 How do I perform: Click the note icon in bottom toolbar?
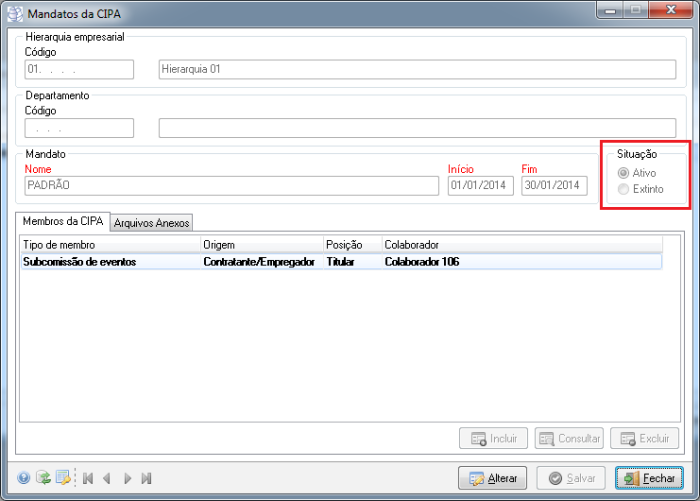[x=62, y=478]
